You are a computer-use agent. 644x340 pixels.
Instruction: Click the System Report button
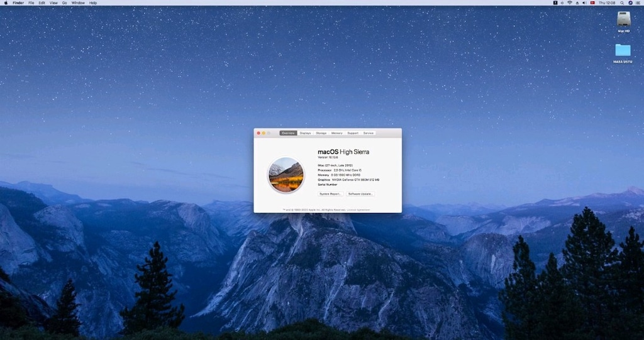pos(331,194)
